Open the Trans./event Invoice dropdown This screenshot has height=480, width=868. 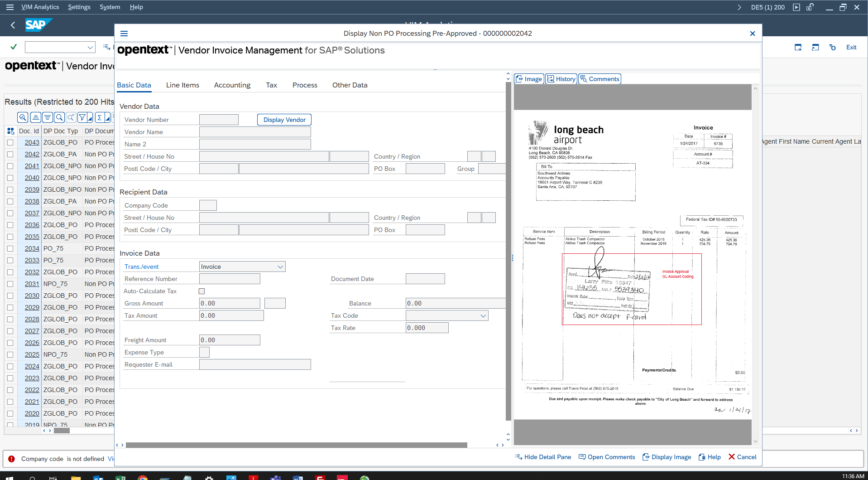[280, 267]
